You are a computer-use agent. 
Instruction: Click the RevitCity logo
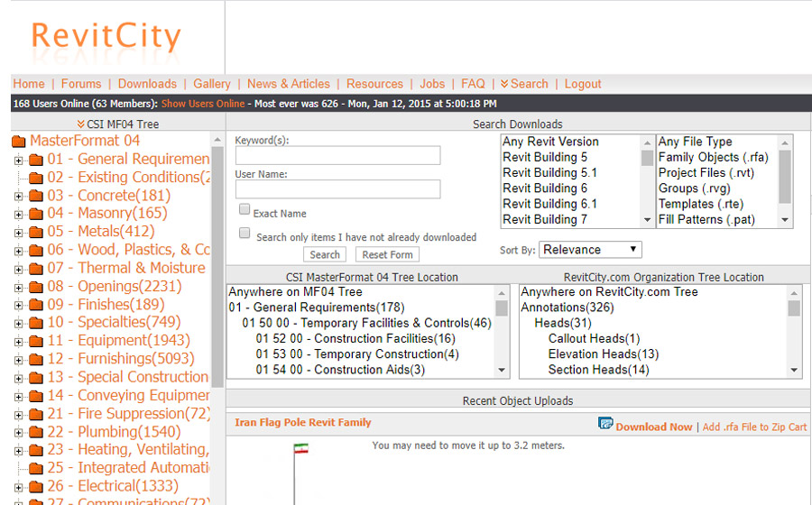(106, 37)
